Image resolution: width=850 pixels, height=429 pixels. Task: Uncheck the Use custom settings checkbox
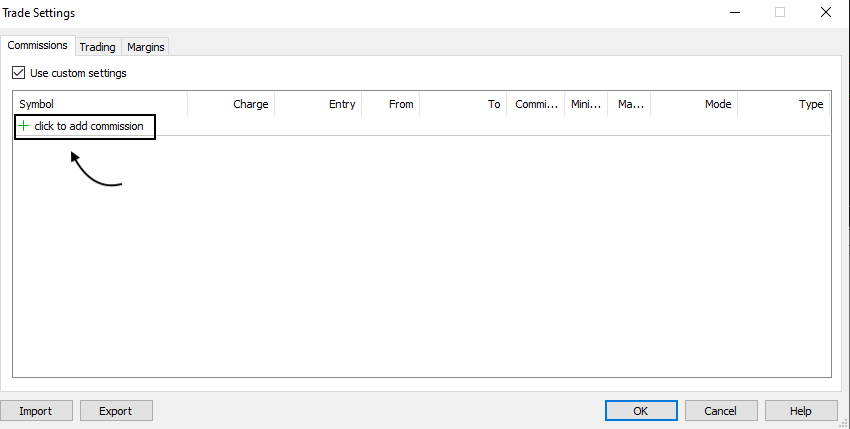pos(18,73)
